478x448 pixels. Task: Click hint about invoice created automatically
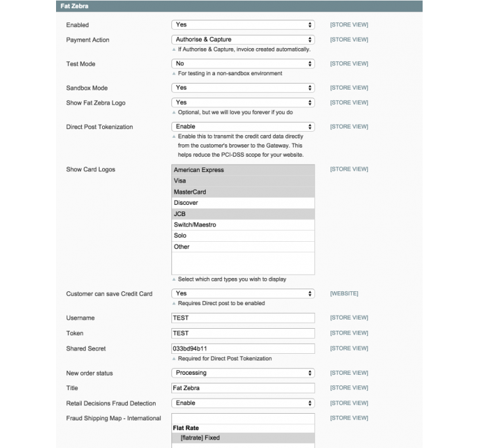pyautogui.click(x=244, y=49)
